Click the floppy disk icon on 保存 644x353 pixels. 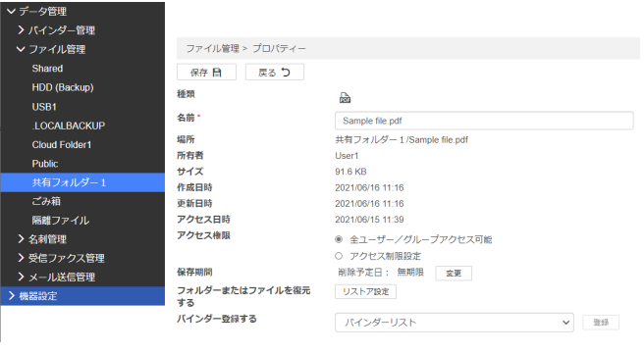coord(217,73)
